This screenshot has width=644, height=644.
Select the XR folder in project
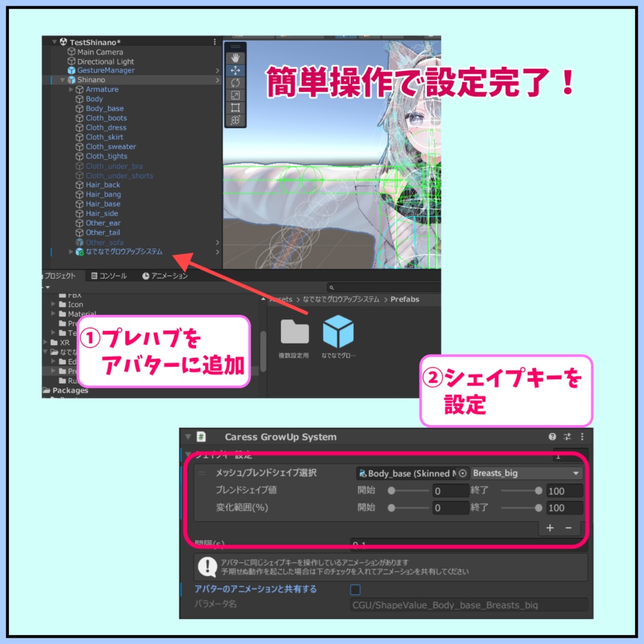tap(60, 342)
